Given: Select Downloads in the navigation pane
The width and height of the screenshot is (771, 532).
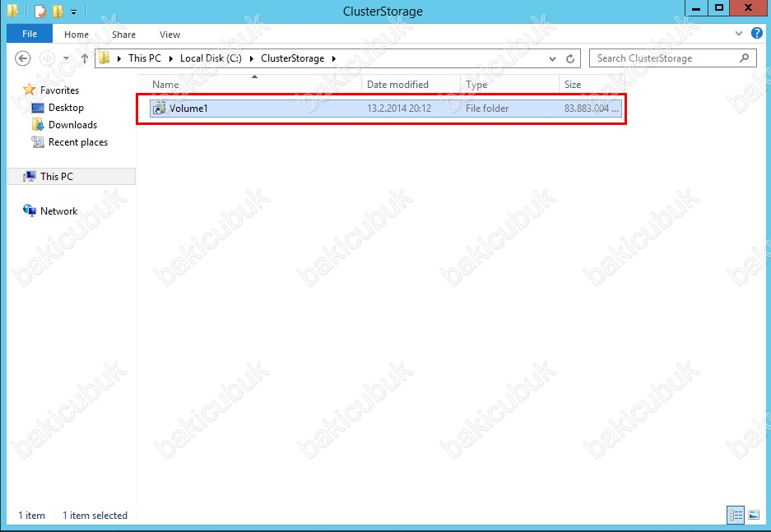Looking at the screenshot, I should pos(72,125).
